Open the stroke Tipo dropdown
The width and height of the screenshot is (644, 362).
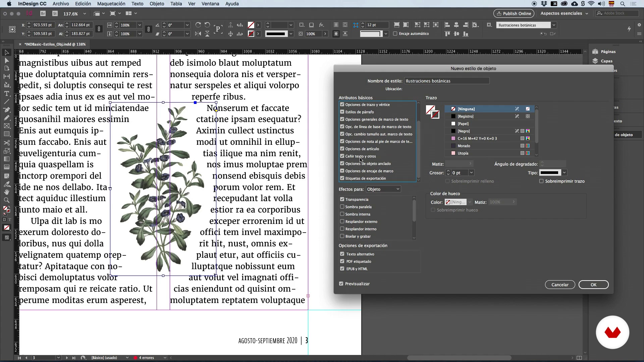pyautogui.click(x=565, y=173)
